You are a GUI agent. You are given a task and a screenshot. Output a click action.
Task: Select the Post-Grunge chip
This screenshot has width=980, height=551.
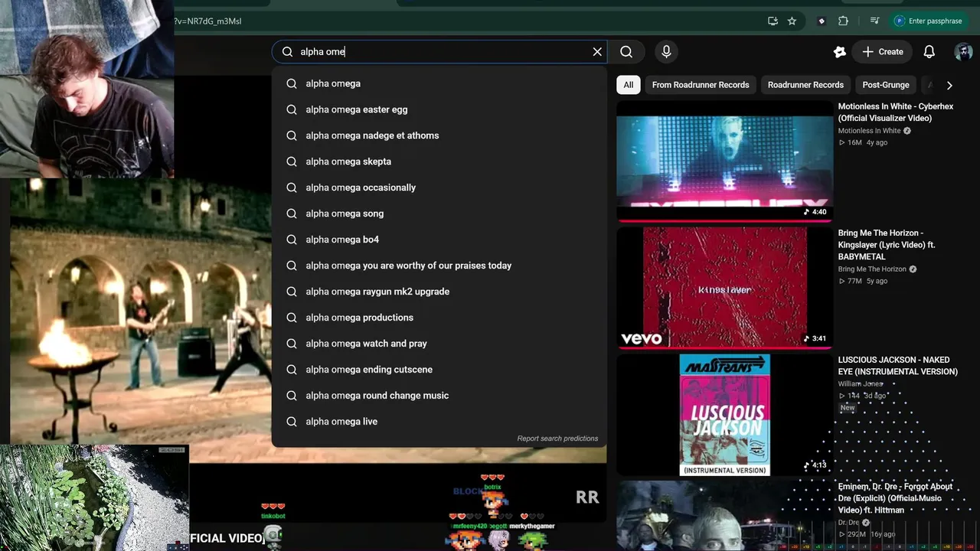886,85
